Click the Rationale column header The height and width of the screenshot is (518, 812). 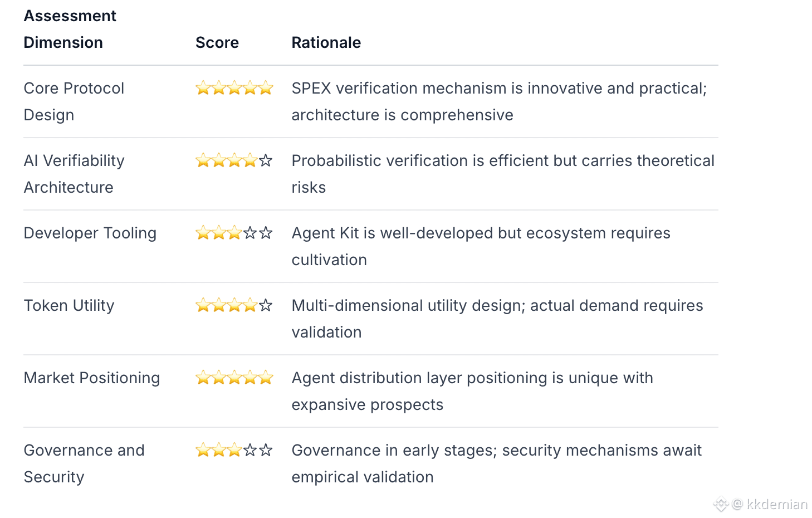[x=326, y=42]
